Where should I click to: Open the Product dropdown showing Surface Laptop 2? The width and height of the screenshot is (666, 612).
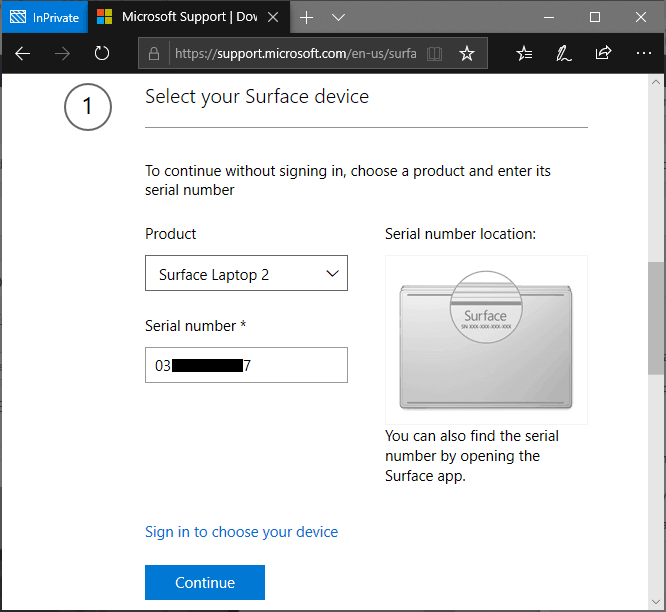point(246,274)
